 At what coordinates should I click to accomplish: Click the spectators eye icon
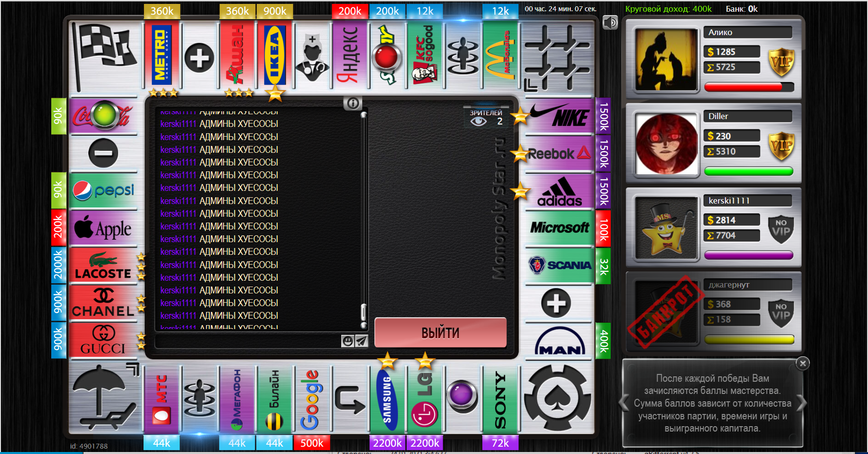[478, 121]
